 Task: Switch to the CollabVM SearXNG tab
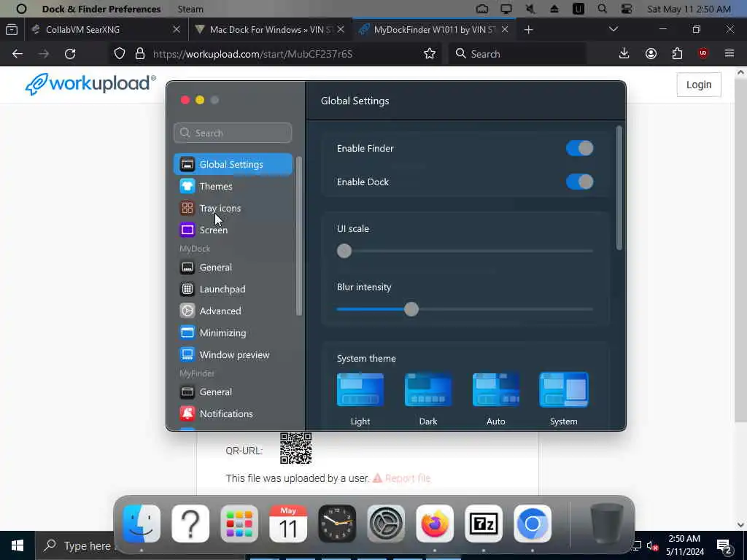tap(106, 29)
